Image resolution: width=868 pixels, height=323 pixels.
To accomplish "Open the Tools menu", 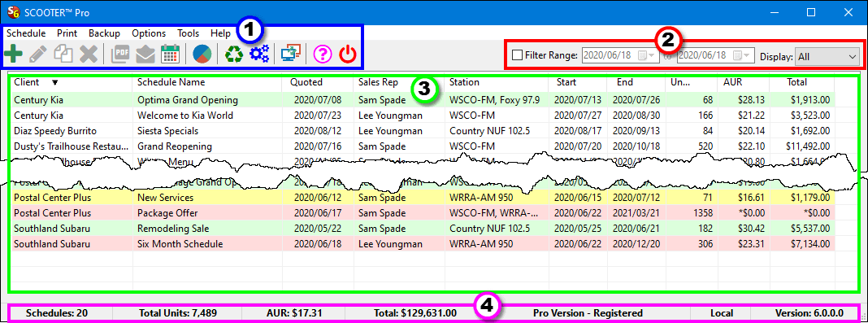I will [x=189, y=33].
